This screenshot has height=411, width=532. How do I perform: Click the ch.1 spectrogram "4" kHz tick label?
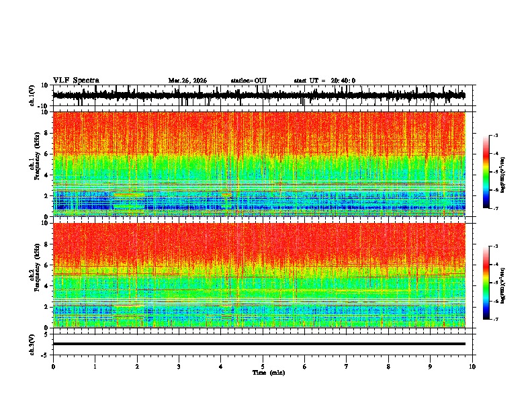[x=46, y=175]
